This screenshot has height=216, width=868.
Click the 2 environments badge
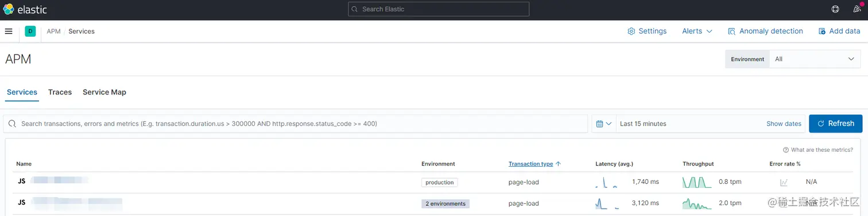pos(445,203)
